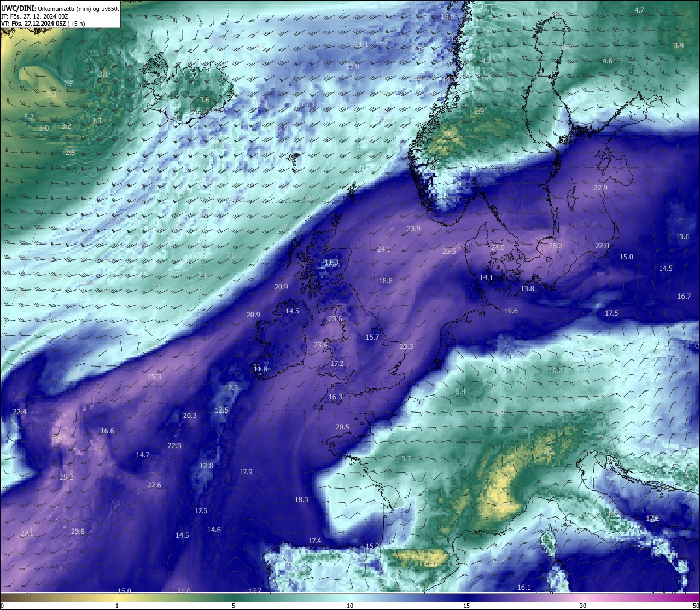Click the 25.3 value on the map
The width and height of the screenshot is (700, 610).
tap(154, 377)
